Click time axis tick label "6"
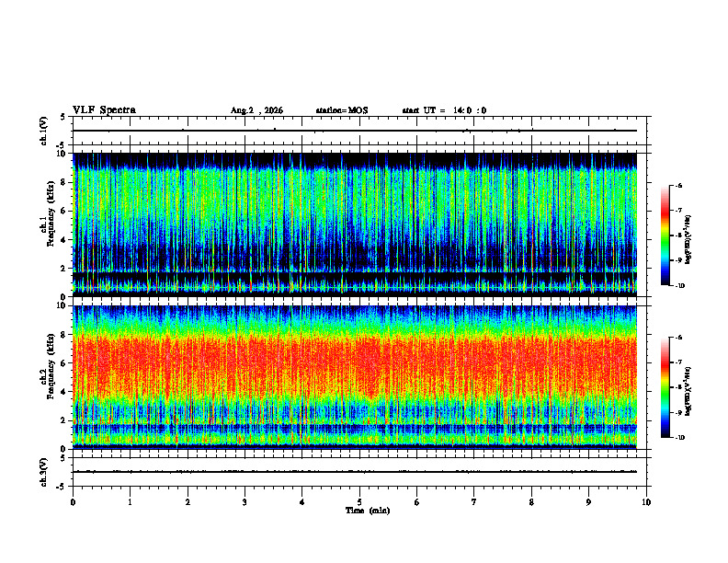 pyautogui.click(x=416, y=502)
